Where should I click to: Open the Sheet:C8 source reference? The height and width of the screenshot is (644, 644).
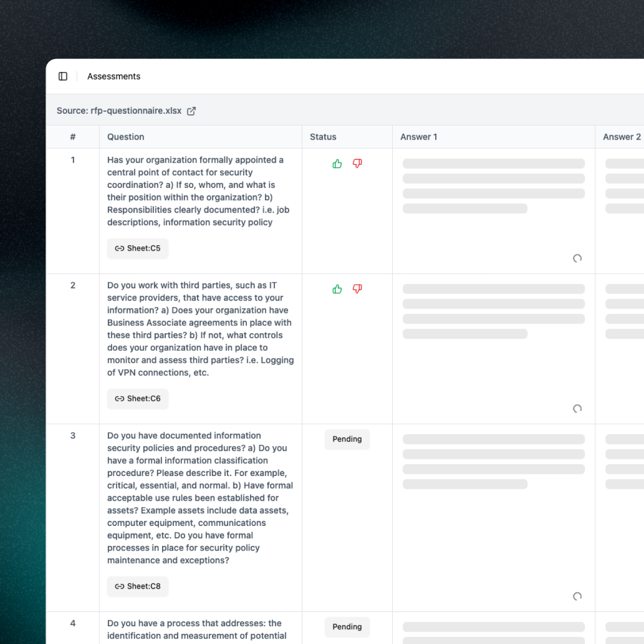[x=137, y=587]
